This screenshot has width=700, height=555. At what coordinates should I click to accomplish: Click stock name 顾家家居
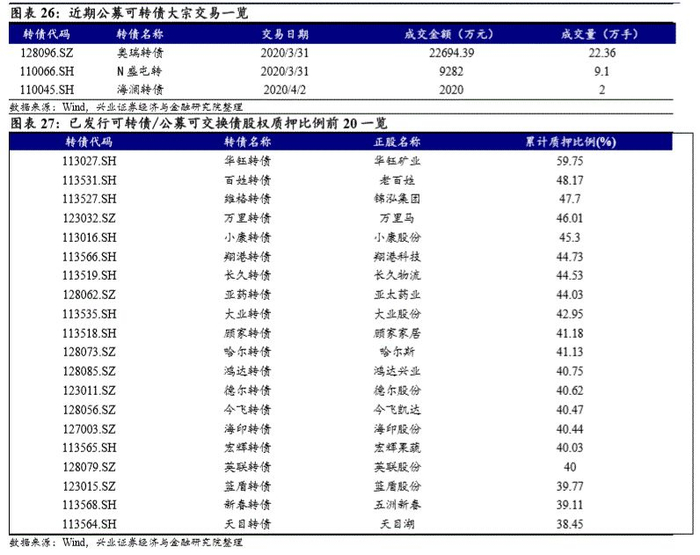click(x=397, y=333)
